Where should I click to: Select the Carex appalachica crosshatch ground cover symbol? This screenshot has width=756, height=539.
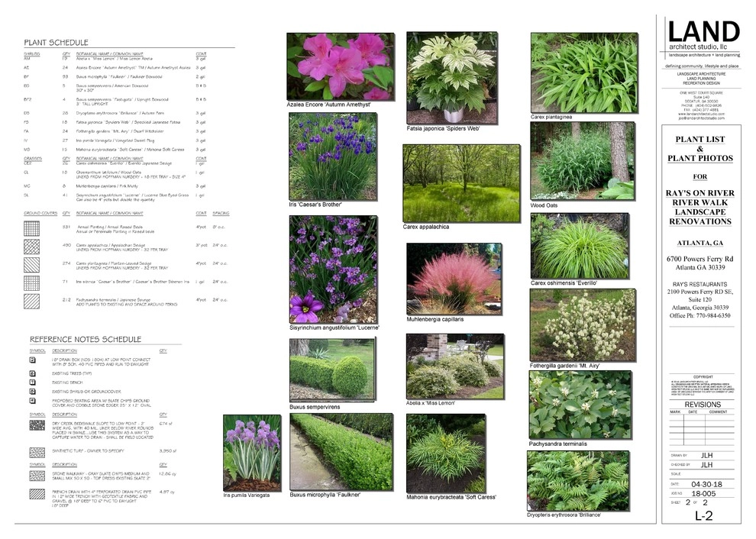(x=32, y=247)
